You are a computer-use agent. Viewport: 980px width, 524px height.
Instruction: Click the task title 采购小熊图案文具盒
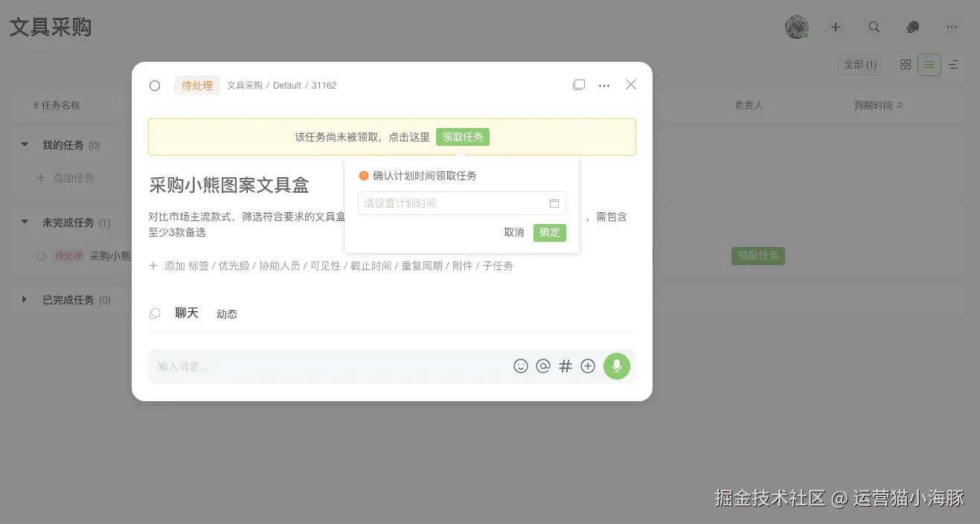(229, 185)
